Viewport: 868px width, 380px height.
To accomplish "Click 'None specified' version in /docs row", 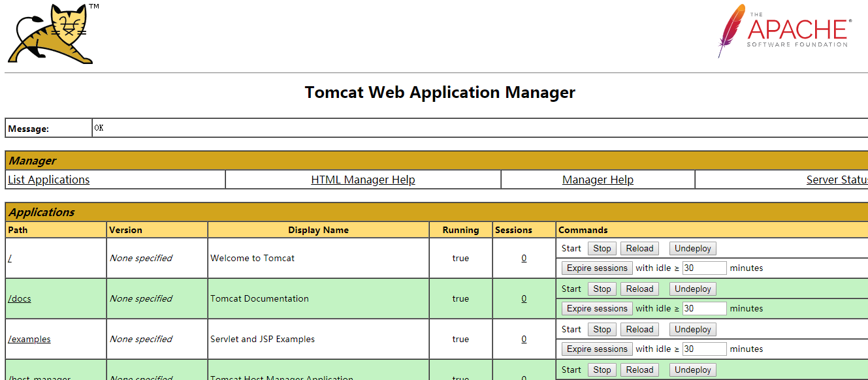I will click(140, 298).
